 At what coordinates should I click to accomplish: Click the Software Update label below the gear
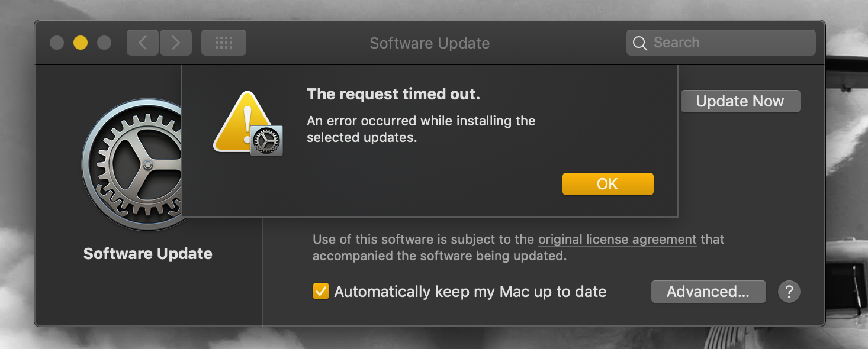[148, 254]
